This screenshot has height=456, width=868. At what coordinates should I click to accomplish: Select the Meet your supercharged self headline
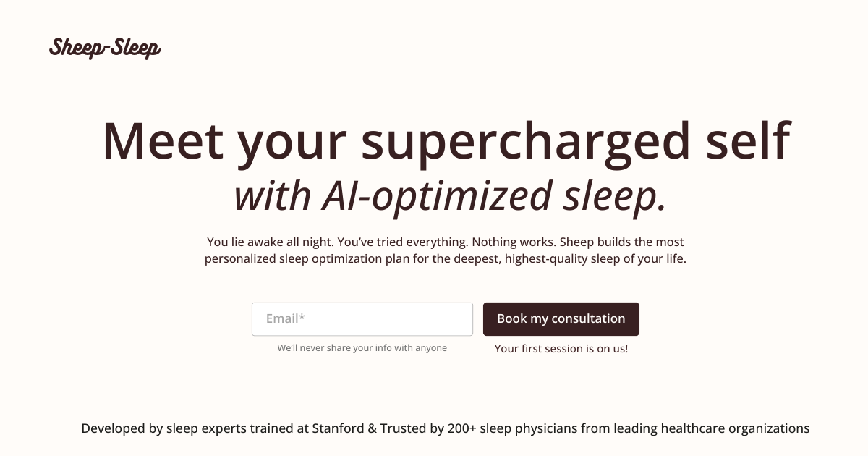click(x=448, y=143)
